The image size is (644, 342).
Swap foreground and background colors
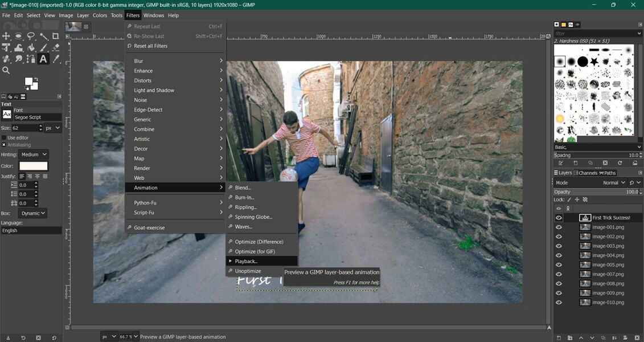tap(36, 80)
